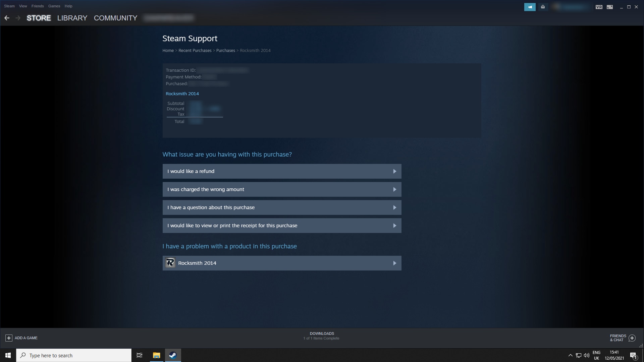The height and width of the screenshot is (362, 644).
Task: Expand 'I would like to view or print receipt'
Action: tap(282, 226)
